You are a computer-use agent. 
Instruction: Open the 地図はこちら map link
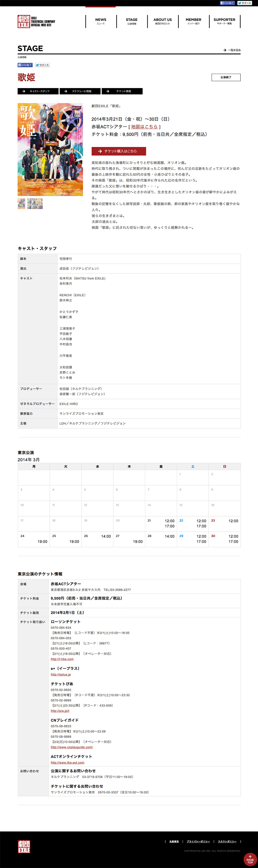(x=144, y=127)
